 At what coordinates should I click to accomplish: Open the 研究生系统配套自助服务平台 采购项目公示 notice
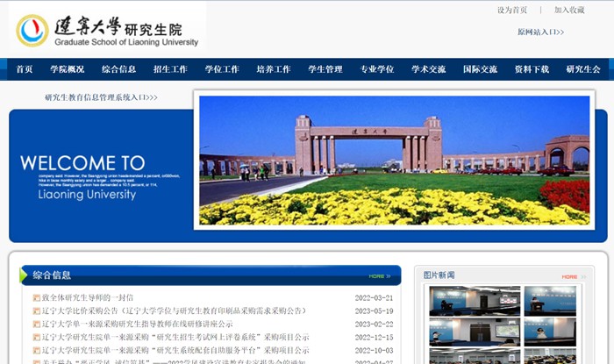[x=175, y=350]
